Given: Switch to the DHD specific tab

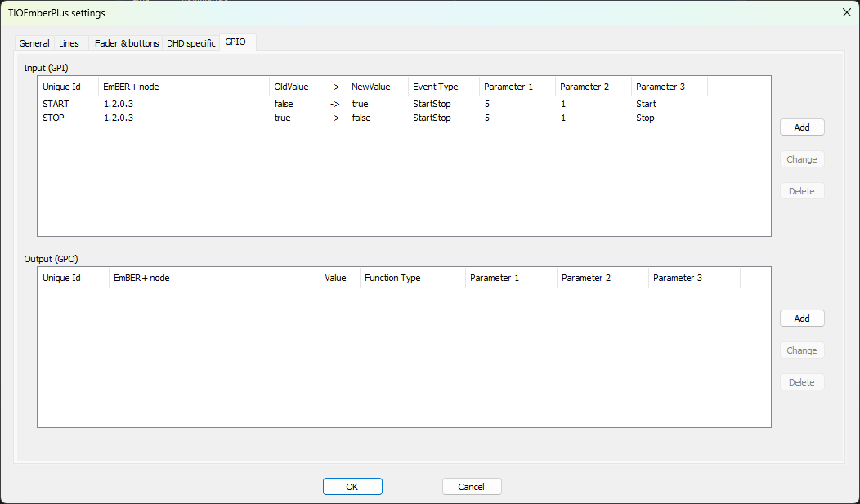Looking at the screenshot, I should [x=190, y=43].
